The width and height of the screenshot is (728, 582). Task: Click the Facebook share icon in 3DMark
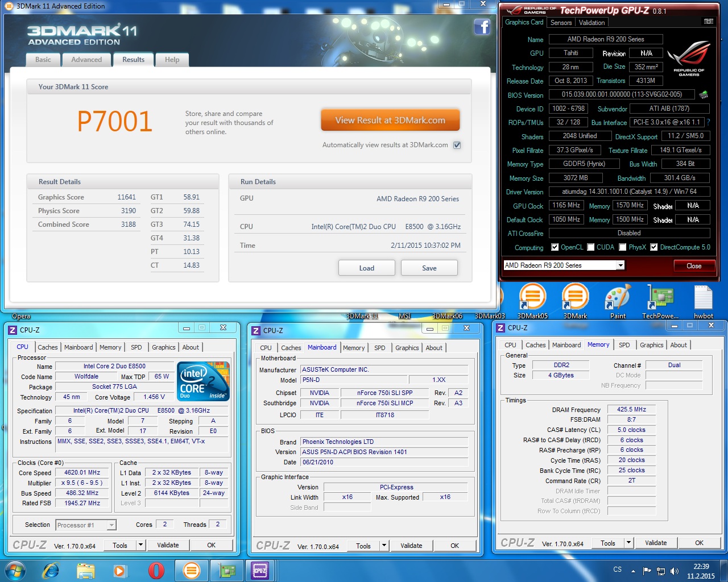coord(482,27)
